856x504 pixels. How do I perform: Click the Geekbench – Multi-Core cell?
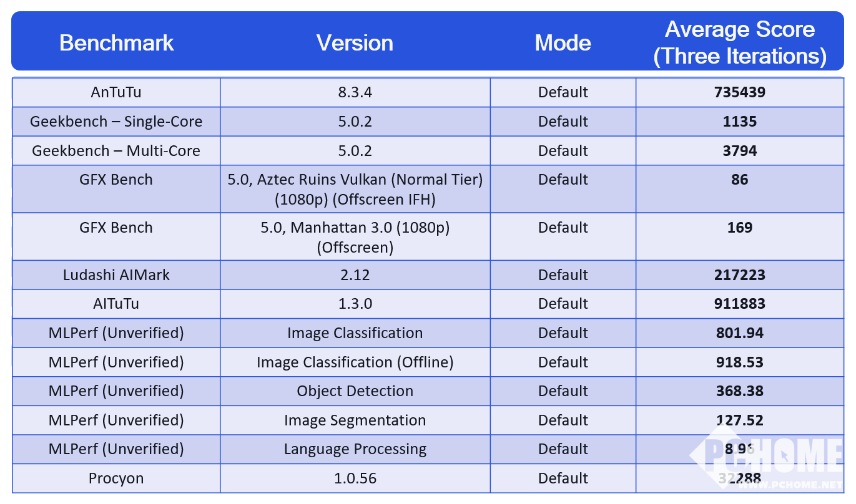116,150
